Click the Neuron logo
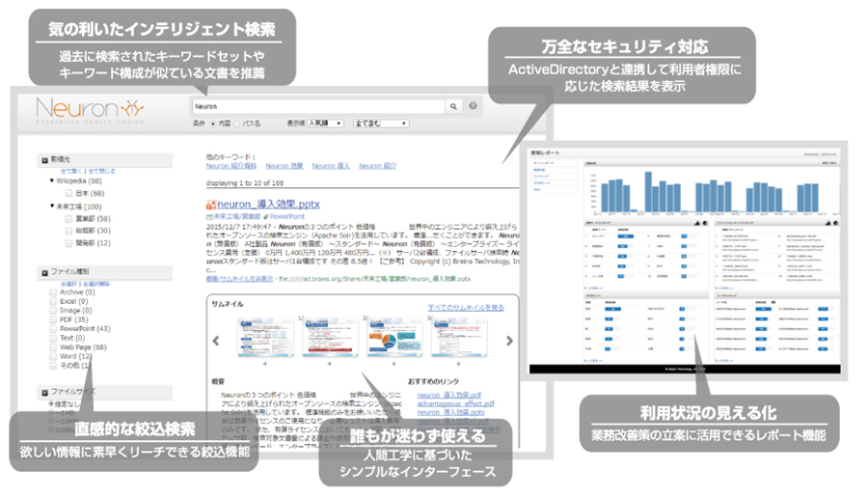This screenshot has width=868, height=498. [x=90, y=110]
